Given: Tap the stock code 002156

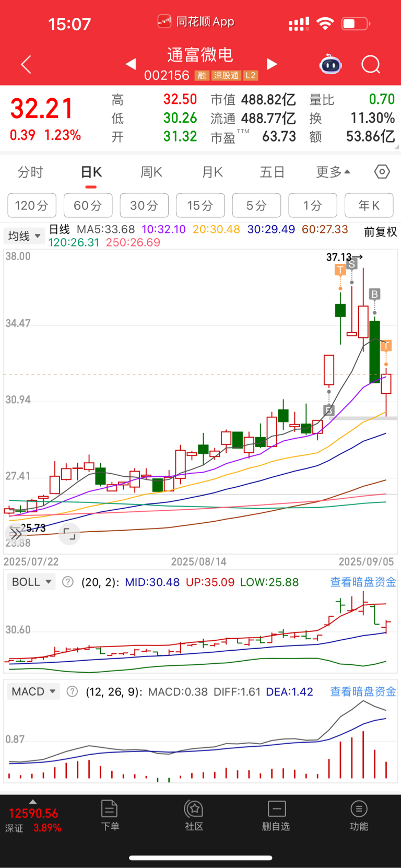Looking at the screenshot, I should pos(167,76).
